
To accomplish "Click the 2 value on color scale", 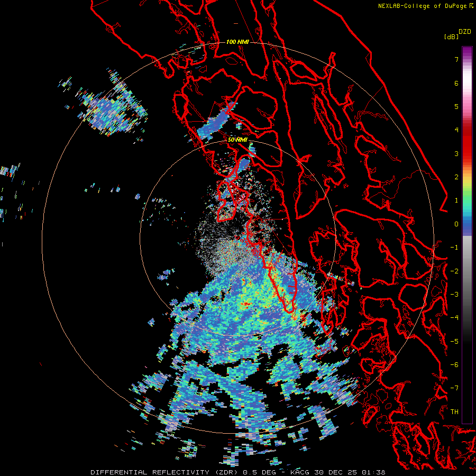I will pyautogui.click(x=456, y=177).
